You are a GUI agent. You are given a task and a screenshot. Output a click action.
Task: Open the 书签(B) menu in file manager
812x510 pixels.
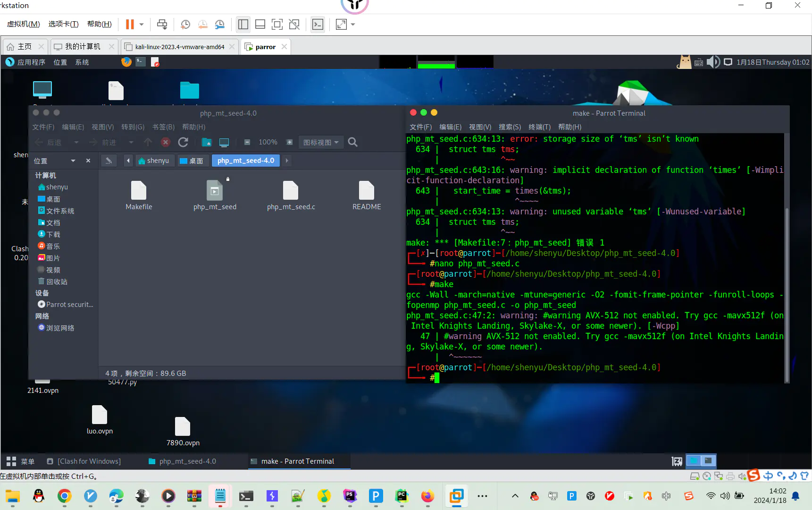click(163, 127)
